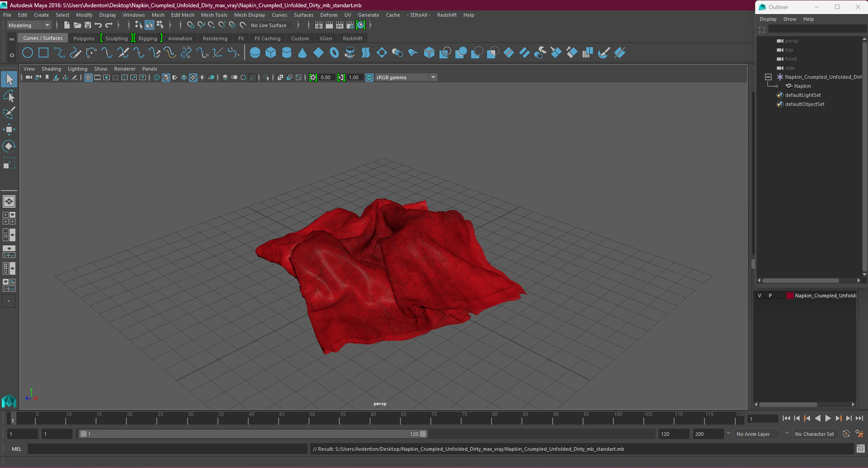Select the arrow Select tool
This screenshot has width=868, height=468.
[9, 80]
